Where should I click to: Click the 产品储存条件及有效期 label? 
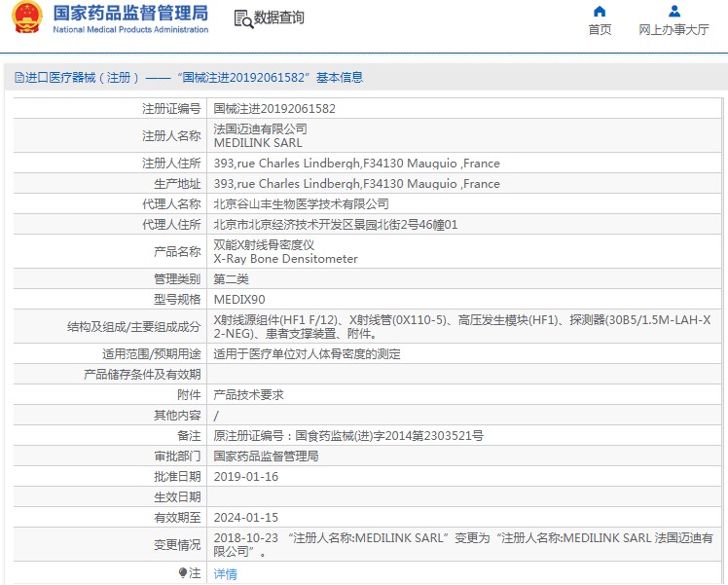pos(142,375)
